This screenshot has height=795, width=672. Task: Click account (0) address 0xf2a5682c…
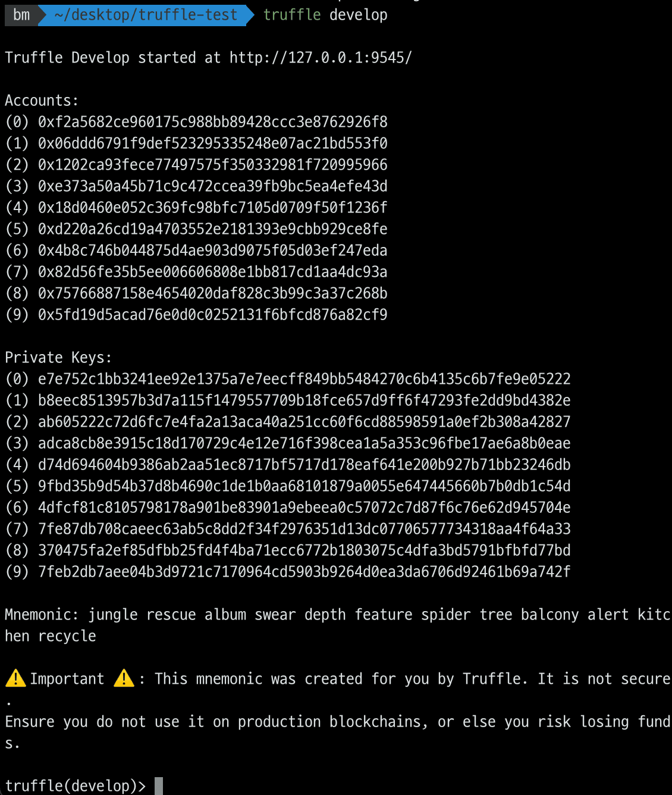coord(213,122)
